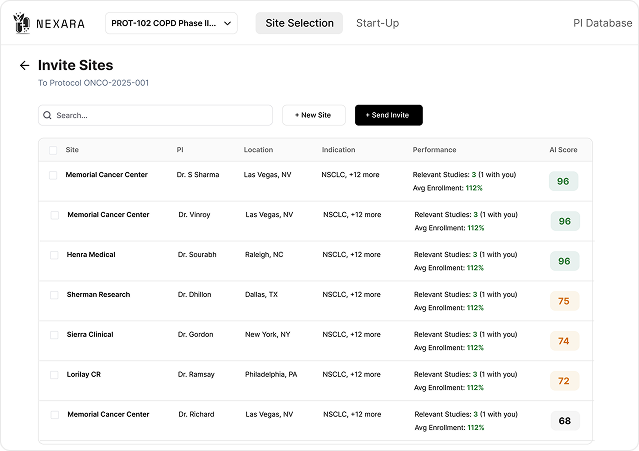
Task: Click the Lorilay CR site name
Action: (x=84, y=374)
